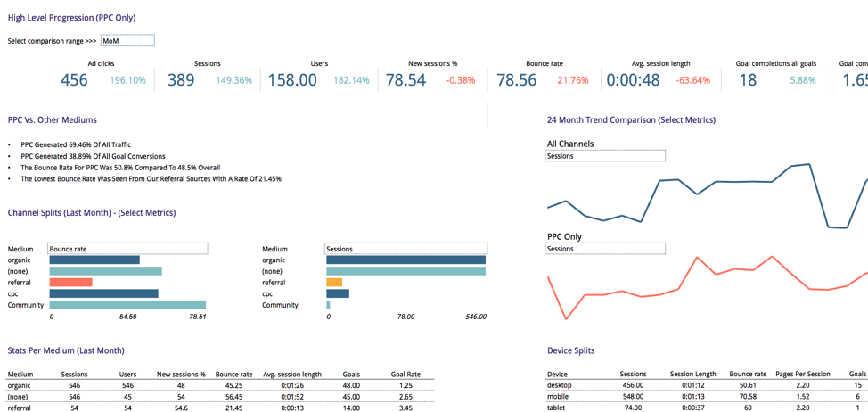This screenshot has width=868, height=412.
Task: Click Goal Rate column header in Stats Per Medium
Action: [x=405, y=375]
